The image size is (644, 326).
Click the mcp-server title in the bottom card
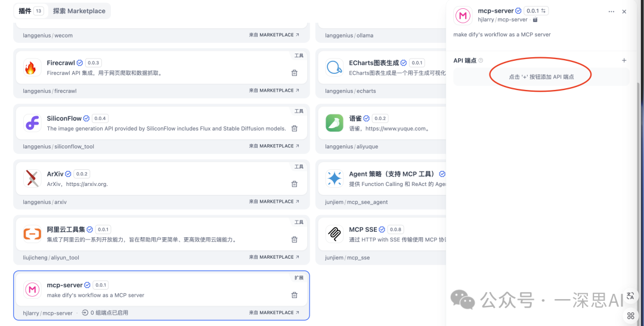[x=64, y=285]
